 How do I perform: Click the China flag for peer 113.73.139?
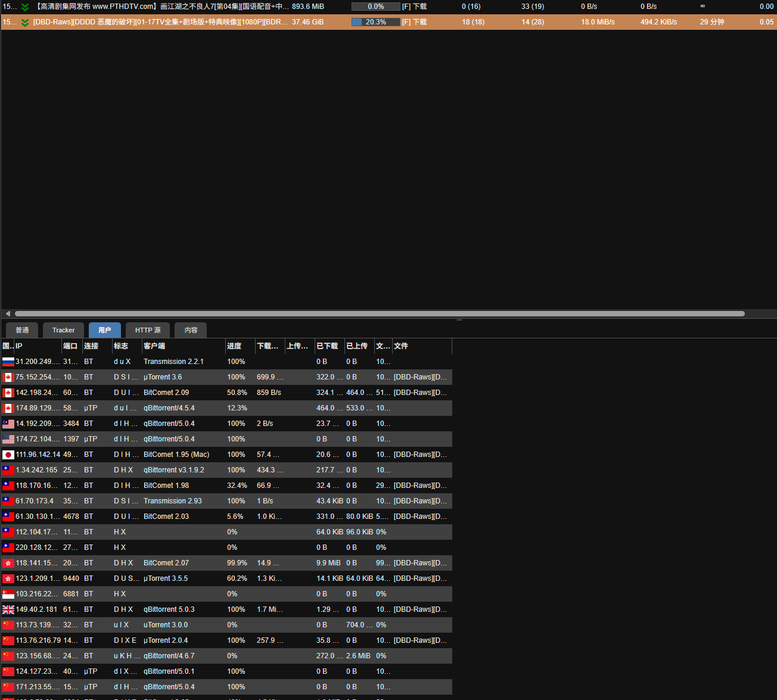[8, 625]
